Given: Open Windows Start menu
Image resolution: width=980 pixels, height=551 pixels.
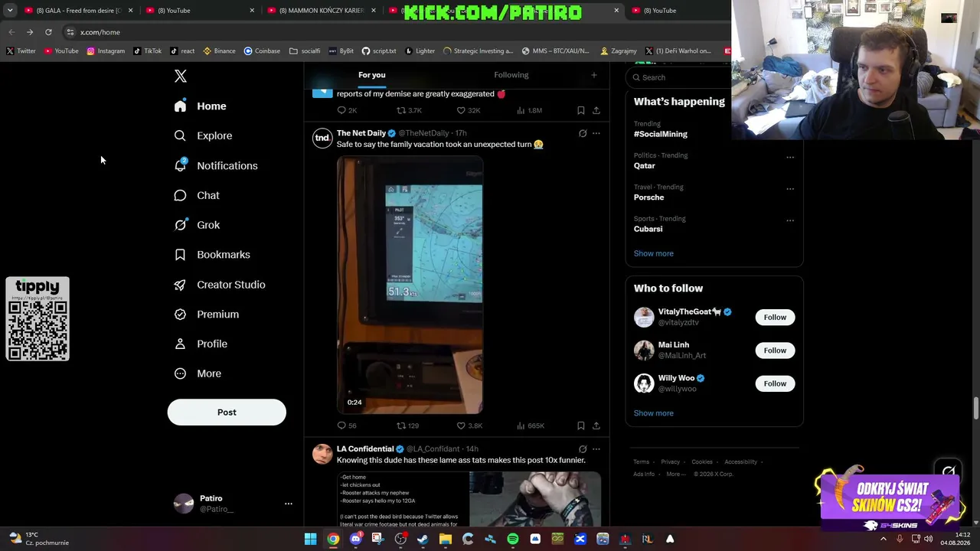Looking at the screenshot, I should click(311, 539).
